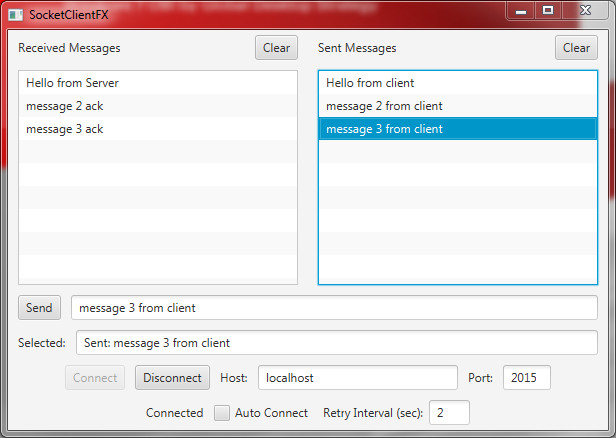Maximize the SocketClientFX window

click(548, 11)
